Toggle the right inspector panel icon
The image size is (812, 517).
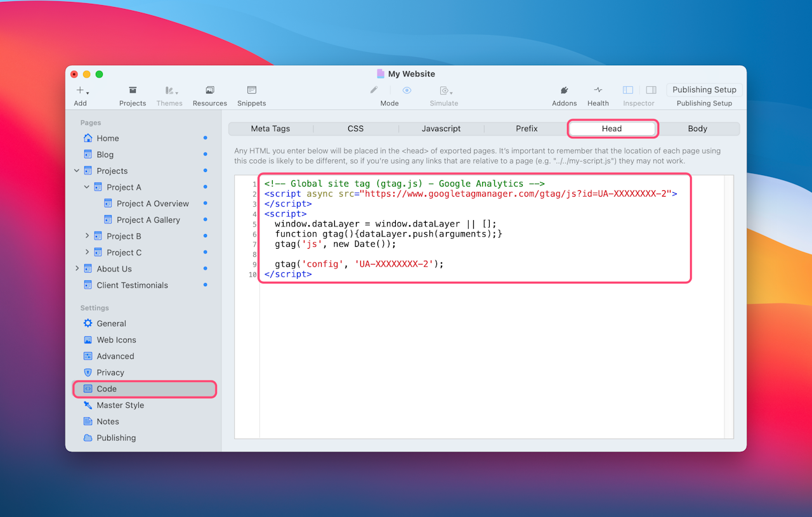point(651,90)
